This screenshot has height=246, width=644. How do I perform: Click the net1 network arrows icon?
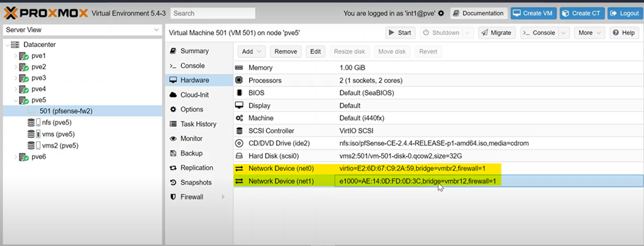point(239,181)
